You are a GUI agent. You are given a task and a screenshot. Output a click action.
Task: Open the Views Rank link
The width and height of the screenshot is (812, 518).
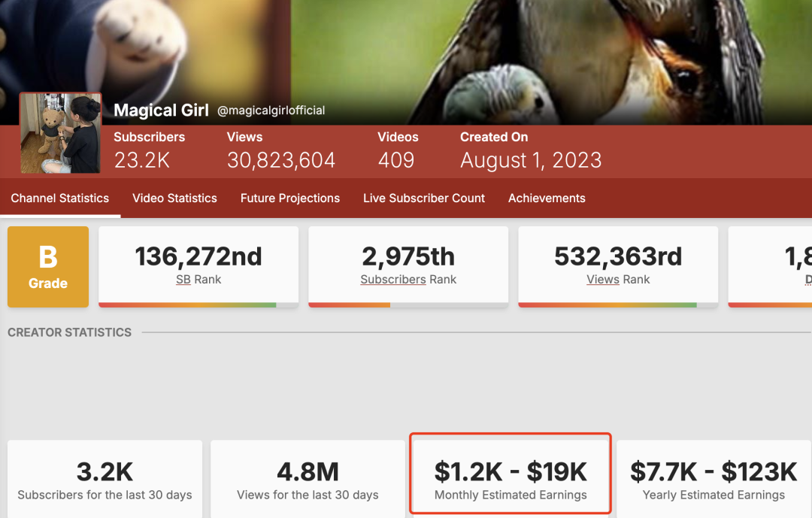(602, 279)
